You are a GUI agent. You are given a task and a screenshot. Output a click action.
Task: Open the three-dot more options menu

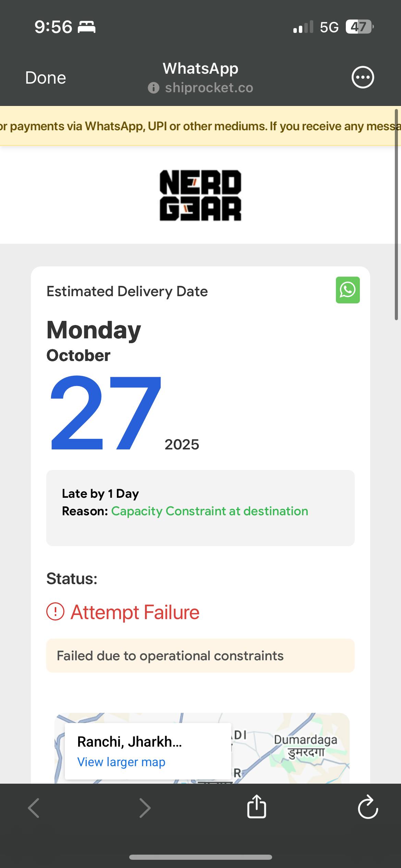(363, 77)
